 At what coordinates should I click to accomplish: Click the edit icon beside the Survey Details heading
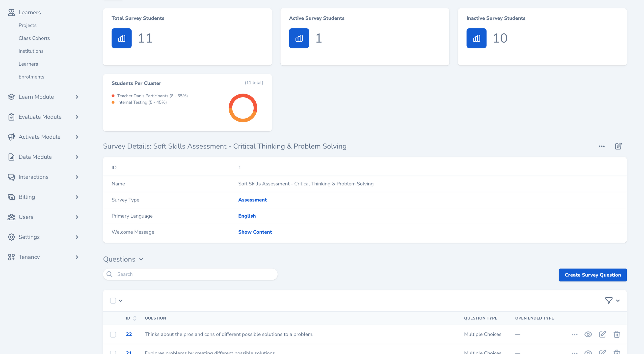coord(618,146)
